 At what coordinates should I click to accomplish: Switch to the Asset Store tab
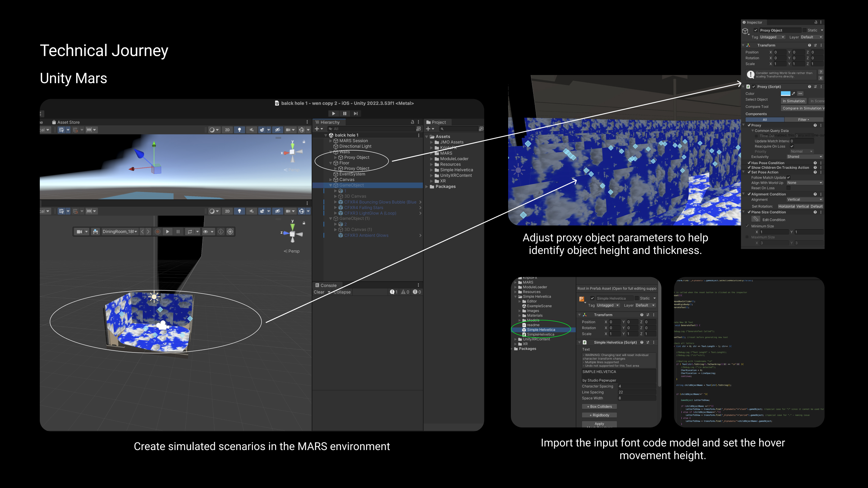[66, 122]
